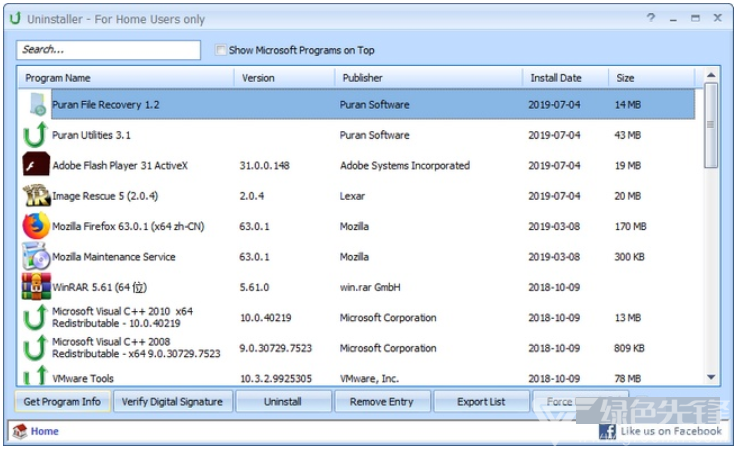739x451 pixels.
Task: Click the Puran File Recovery program icon
Action: click(x=37, y=104)
